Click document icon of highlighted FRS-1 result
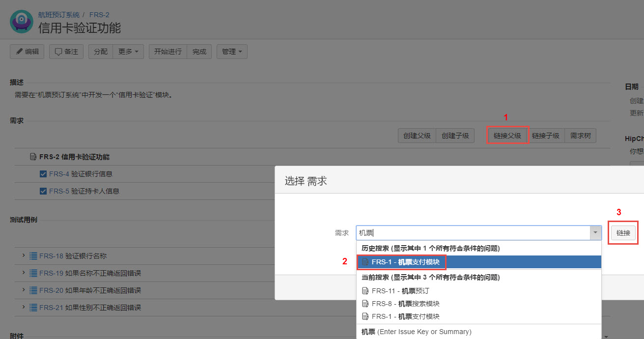This screenshot has width=644, height=339. coord(365,262)
